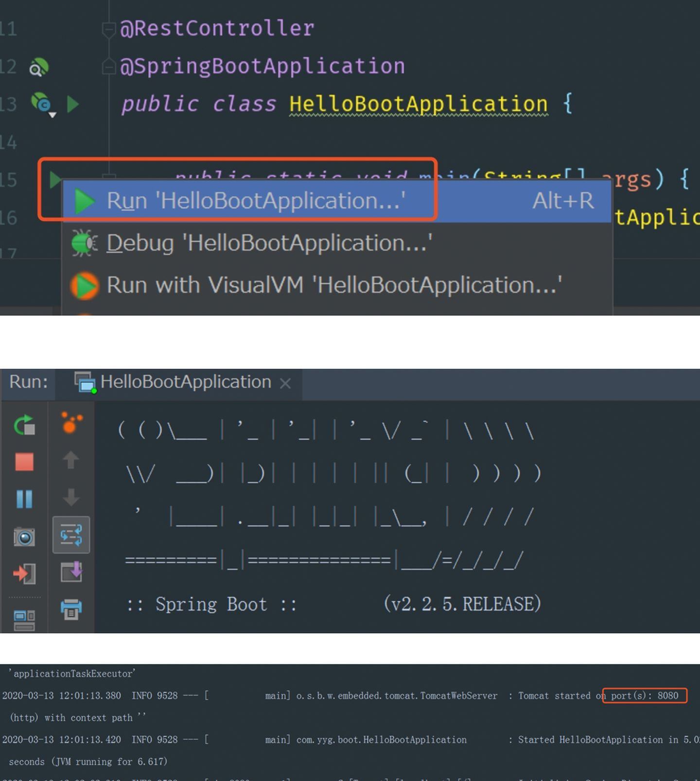700x781 pixels.
Task: Collapse the fold marker next to @RestController
Action: [x=108, y=30]
